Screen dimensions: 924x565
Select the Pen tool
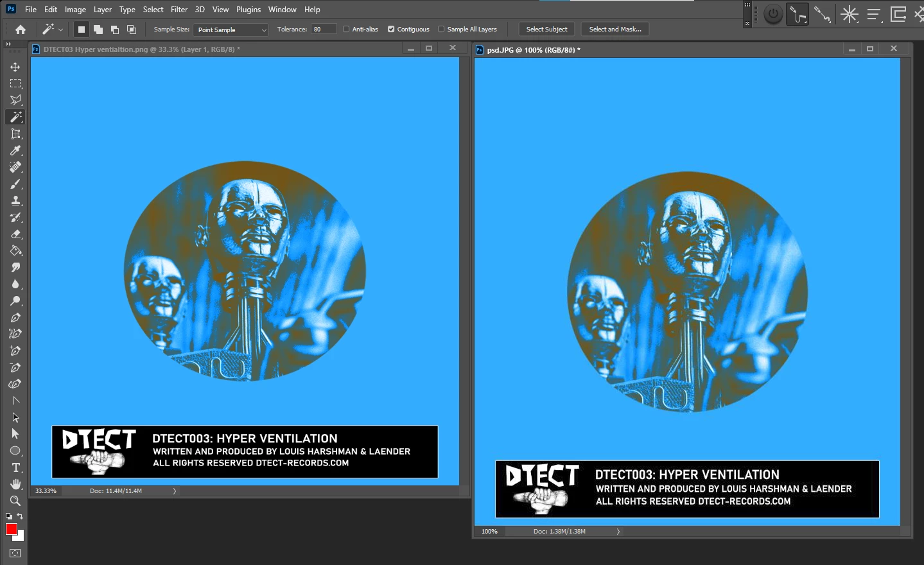(15, 317)
